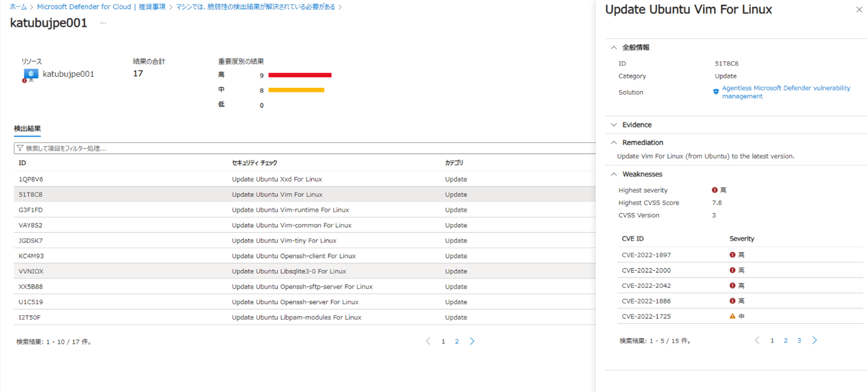Click the katubujpe001 resource name
Viewport: 868px width, 392px height.
click(x=68, y=74)
